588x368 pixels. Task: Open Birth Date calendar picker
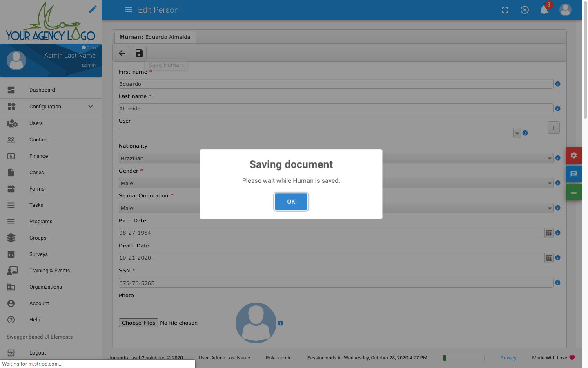click(549, 233)
